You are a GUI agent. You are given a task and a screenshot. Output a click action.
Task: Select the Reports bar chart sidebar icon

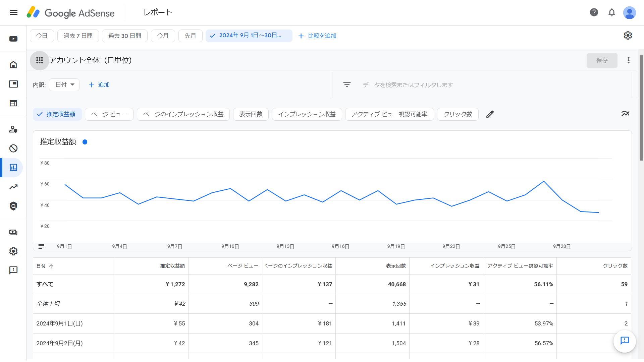13,168
